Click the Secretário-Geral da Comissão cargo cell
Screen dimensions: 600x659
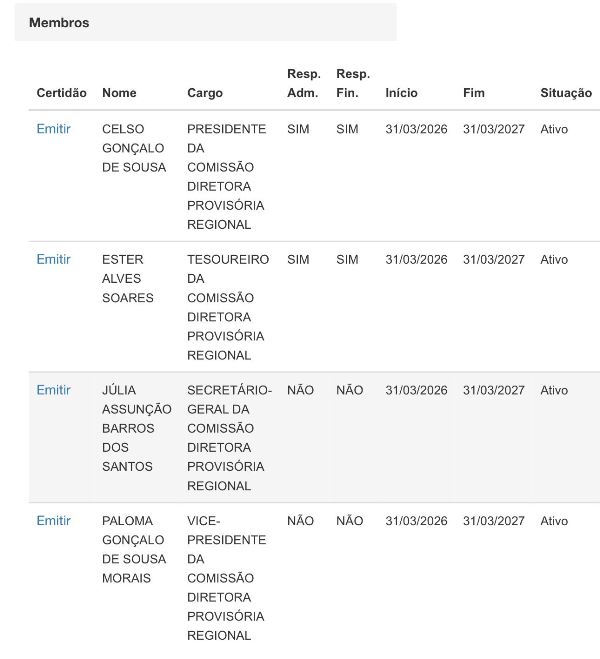point(228,437)
